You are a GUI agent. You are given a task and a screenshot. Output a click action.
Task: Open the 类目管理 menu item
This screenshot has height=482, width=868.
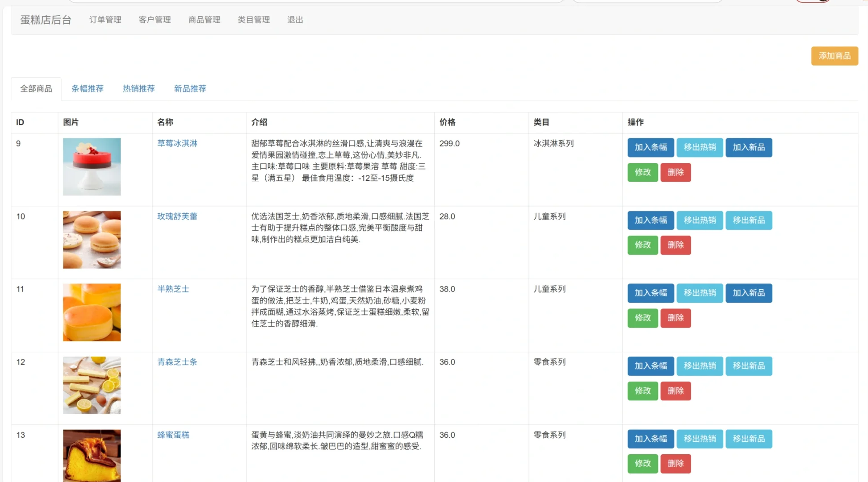point(254,20)
